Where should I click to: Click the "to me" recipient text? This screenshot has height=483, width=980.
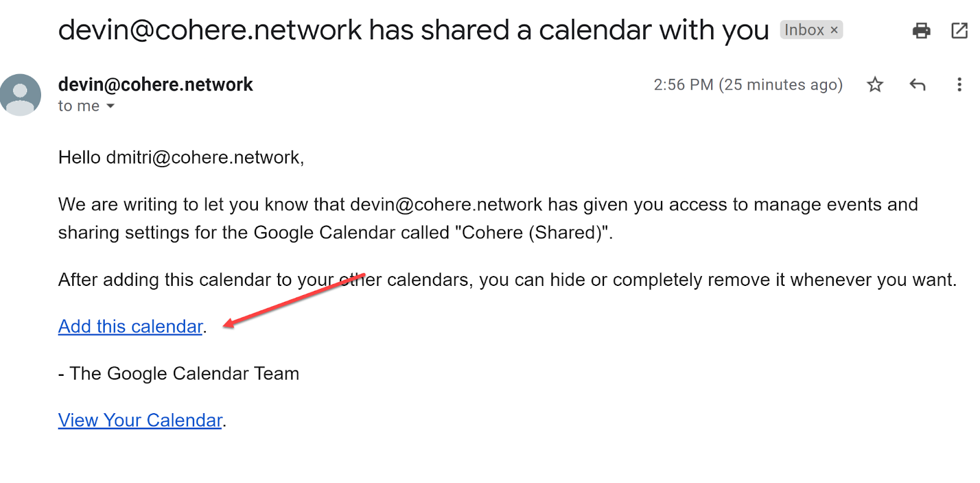[78, 106]
